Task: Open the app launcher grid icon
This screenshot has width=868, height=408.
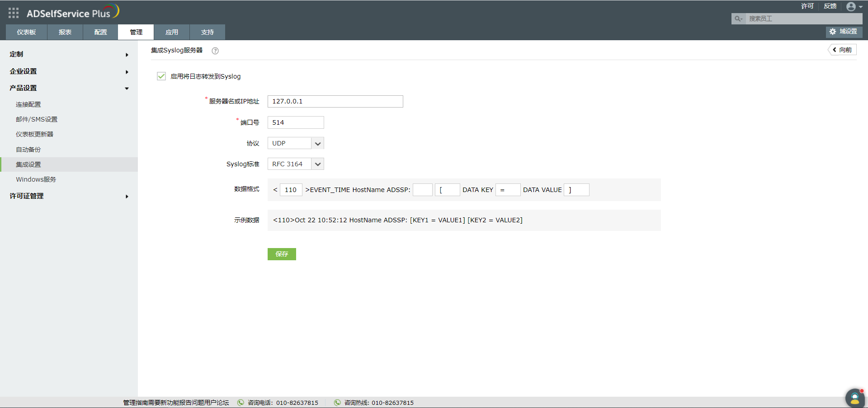Action: point(13,13)
